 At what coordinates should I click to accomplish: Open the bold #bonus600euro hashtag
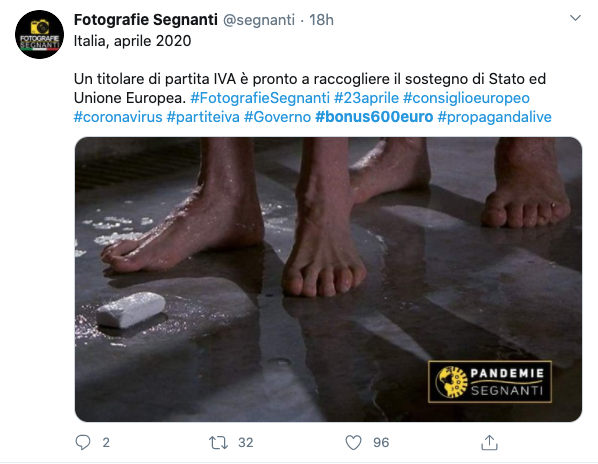[374, 117]
